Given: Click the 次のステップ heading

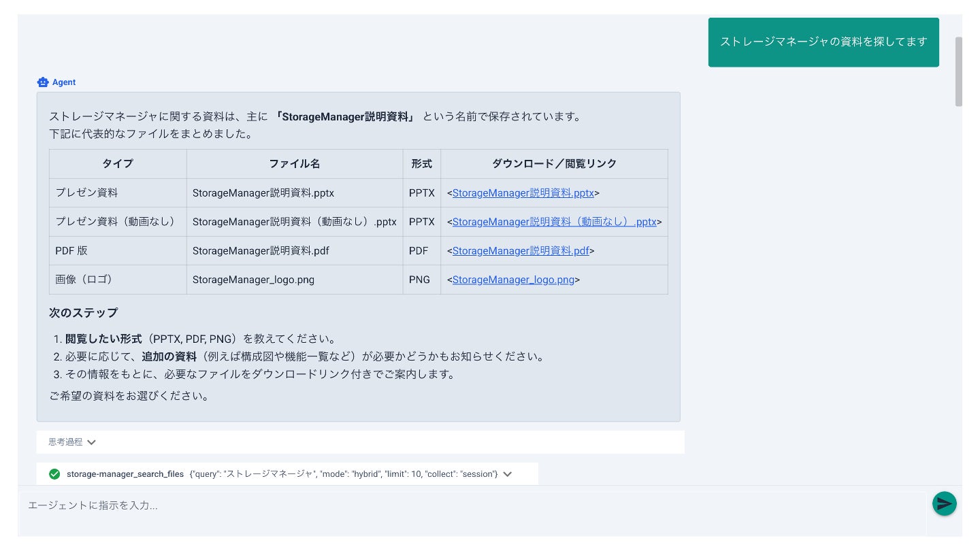Looking at the screenshot, I should [83, 313].
